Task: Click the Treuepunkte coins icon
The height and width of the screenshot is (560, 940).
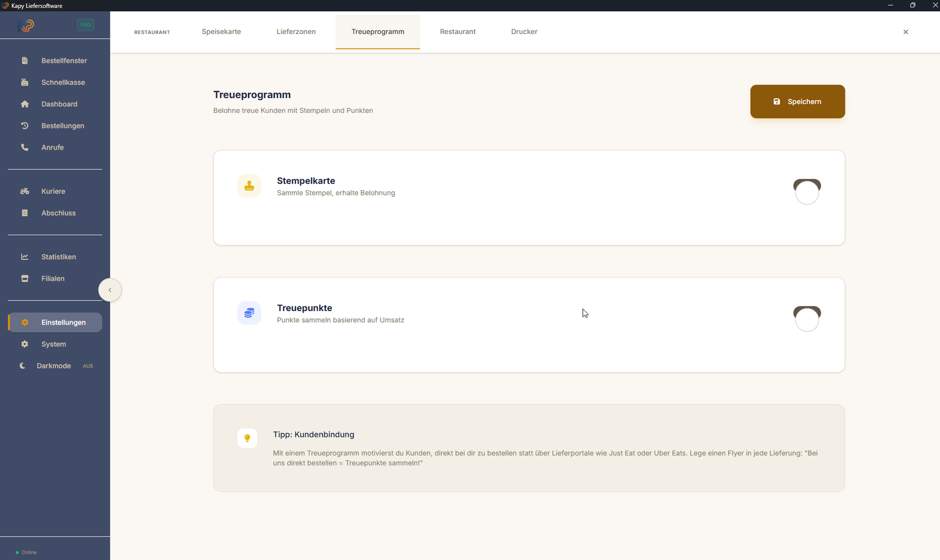Action: [249, 313]
